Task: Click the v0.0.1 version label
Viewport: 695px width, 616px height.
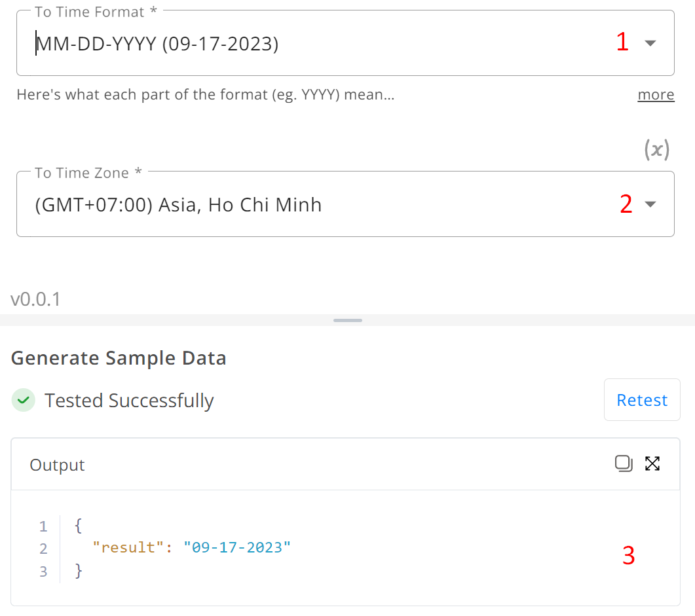Action: pos(35,299)
